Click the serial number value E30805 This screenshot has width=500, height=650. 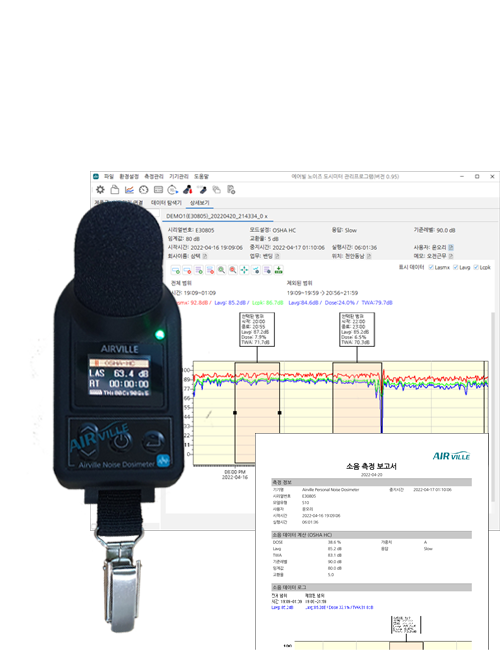click(205, 230)
